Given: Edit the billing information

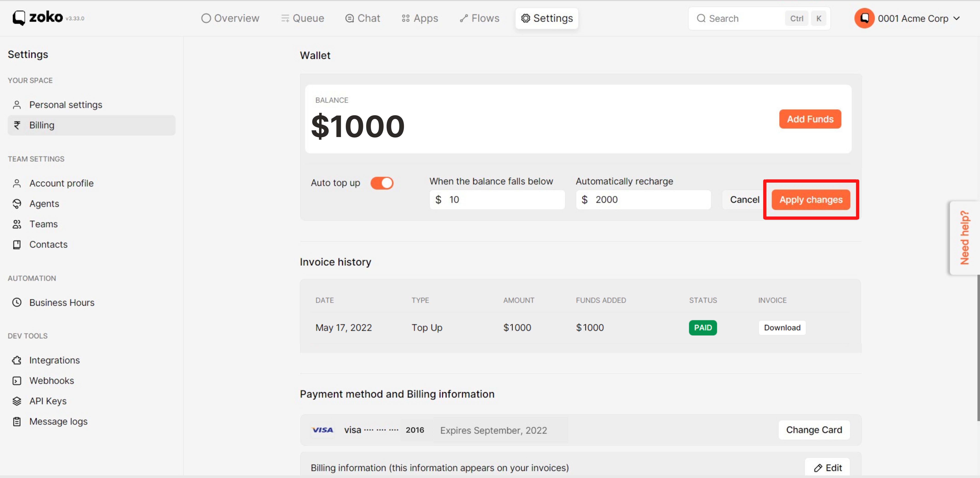Looking at the screenshot, I should pyautogui.click(x=827, y=468).
